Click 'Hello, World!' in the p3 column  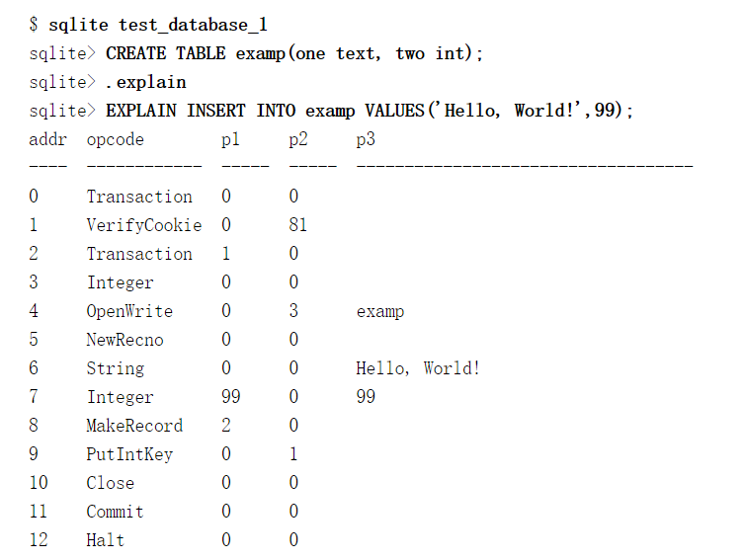tap(418, 368)
